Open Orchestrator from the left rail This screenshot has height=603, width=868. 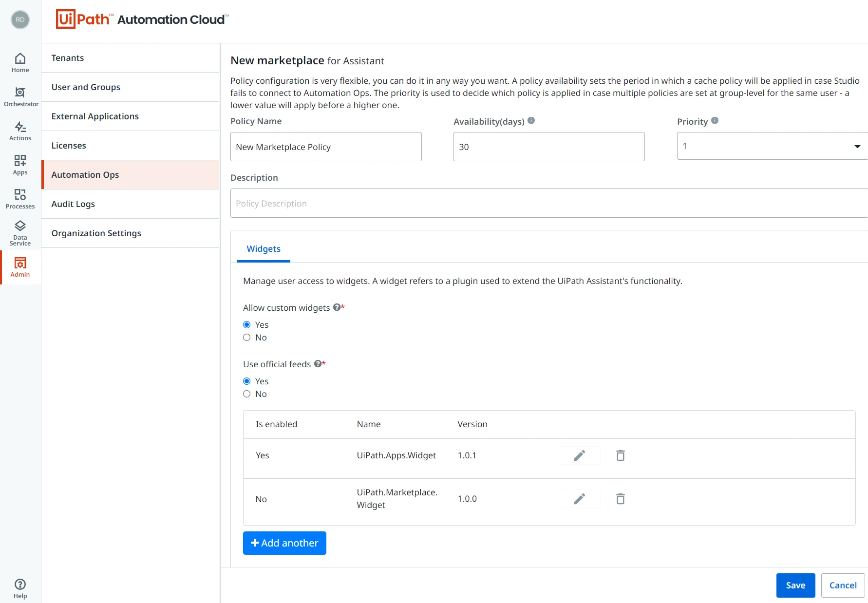pos(20,97)
